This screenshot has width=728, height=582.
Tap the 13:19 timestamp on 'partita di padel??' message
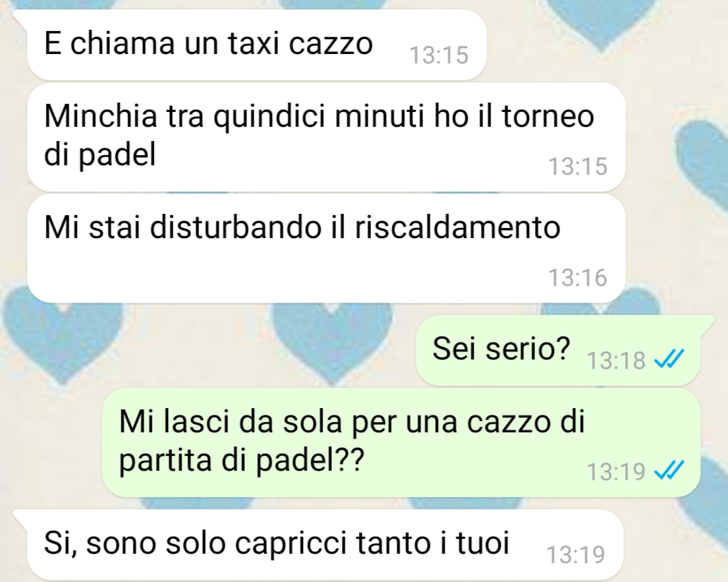point(616,471)
